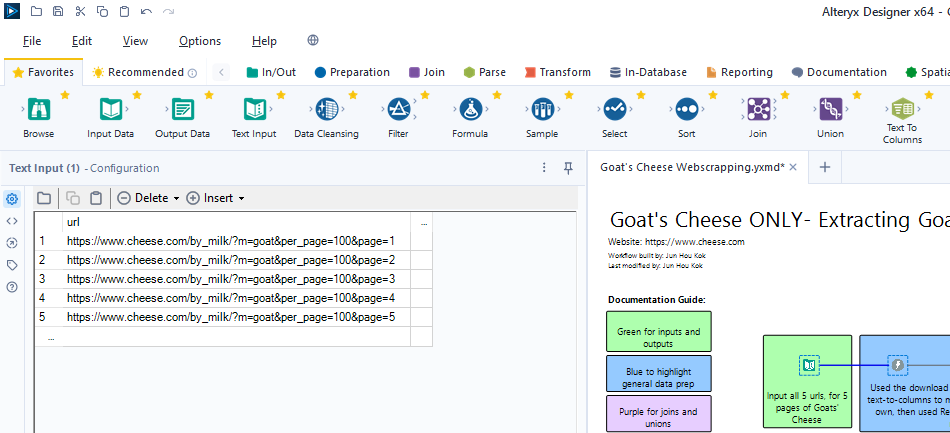This screenshot has width=950, height=433.
Task: Open the configuration gear tab
Action: (12, 199)
